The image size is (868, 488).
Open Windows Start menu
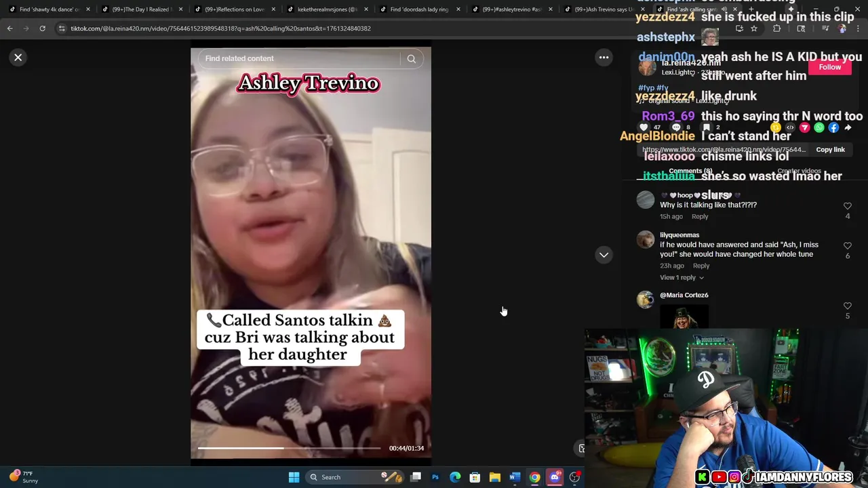[294, 477]
